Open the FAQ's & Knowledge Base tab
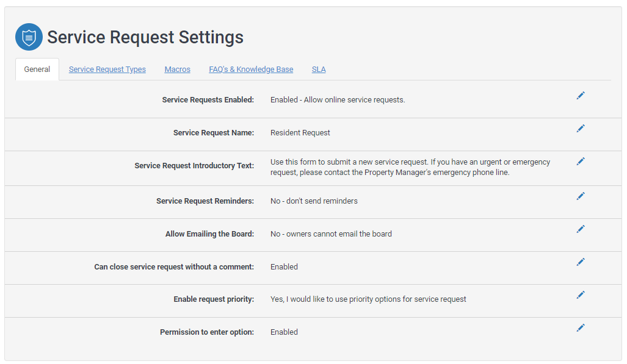 click(x=251, y=70)
